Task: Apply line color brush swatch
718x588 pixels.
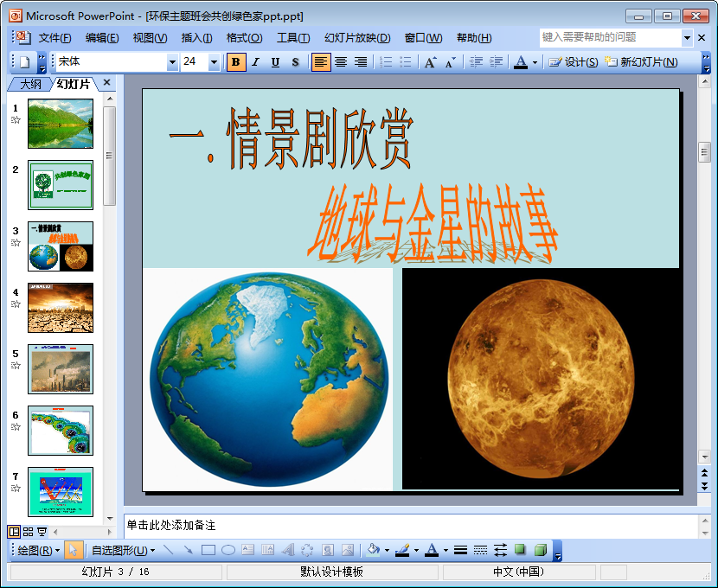Action: pyautogui.click(x=402, y=551)
